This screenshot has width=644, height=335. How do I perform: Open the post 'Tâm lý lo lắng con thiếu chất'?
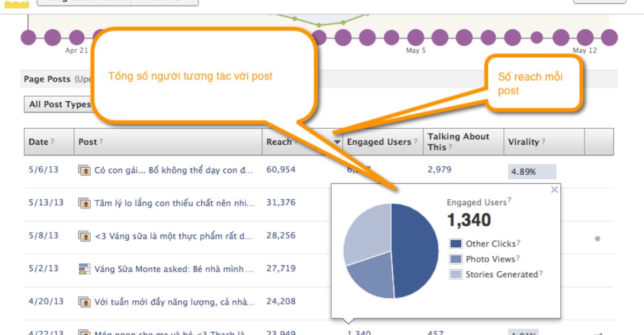(174, 203)
